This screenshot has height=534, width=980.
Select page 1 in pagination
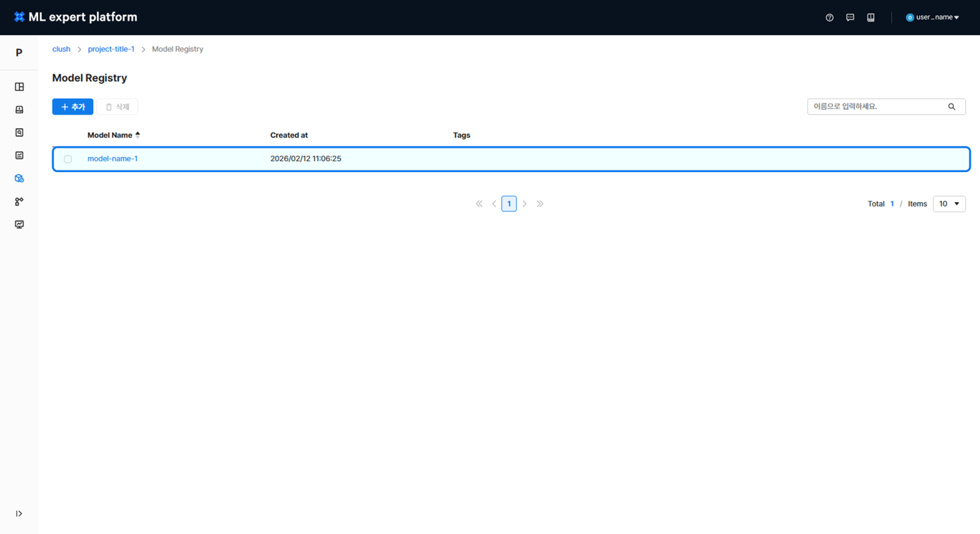click(509, 204)
